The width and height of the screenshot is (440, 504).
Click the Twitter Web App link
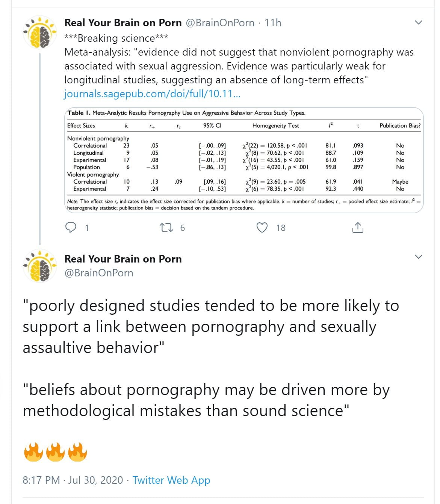tap(171, 480)
